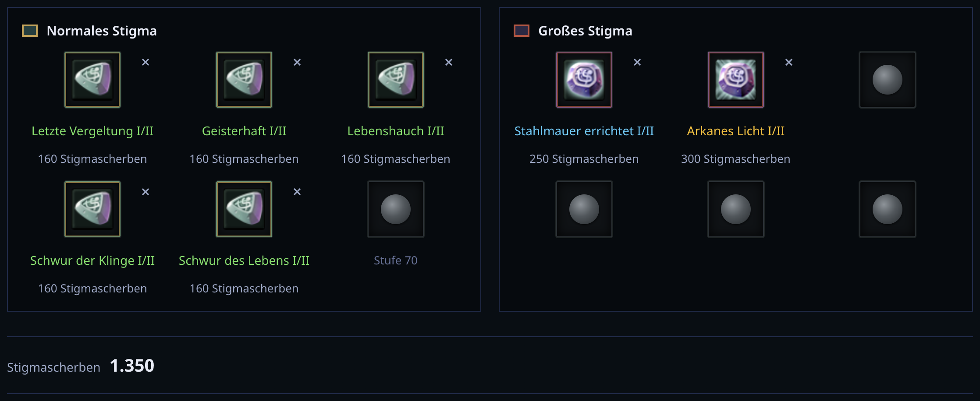Open the Arkanes Licht I/II name link

(x=736, y=131)
